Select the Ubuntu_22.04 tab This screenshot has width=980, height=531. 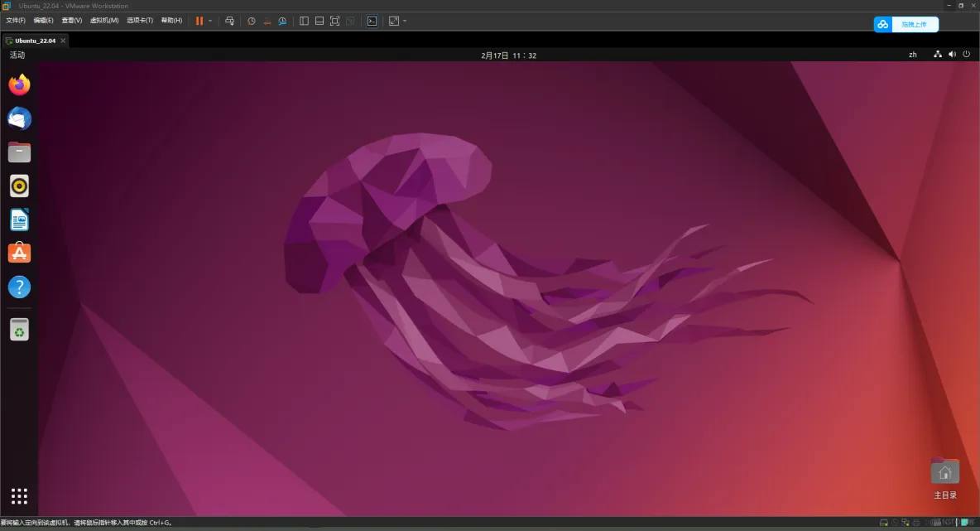tap(35, 41)
